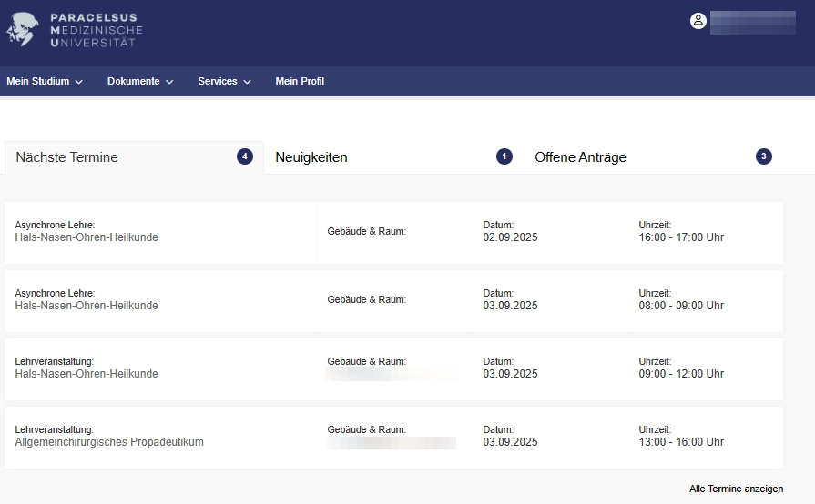Click the Services chevron arrow
The height and width of the screenshot is (504, 815).
coord(248,82)
